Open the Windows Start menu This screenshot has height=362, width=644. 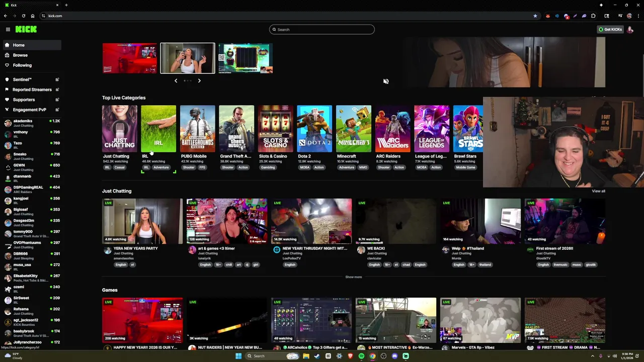(238, 356)
